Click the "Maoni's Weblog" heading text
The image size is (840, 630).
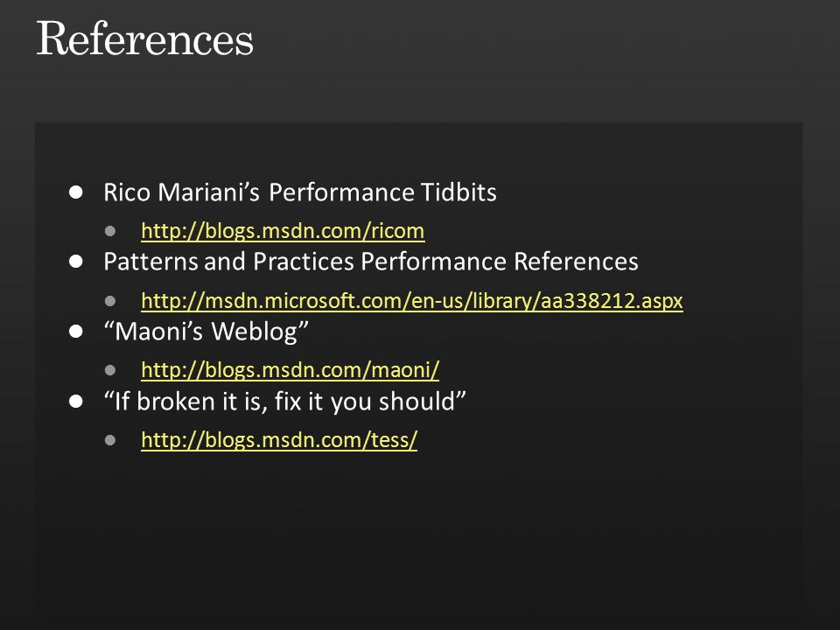pyautogui.click(x=206, y=331)
